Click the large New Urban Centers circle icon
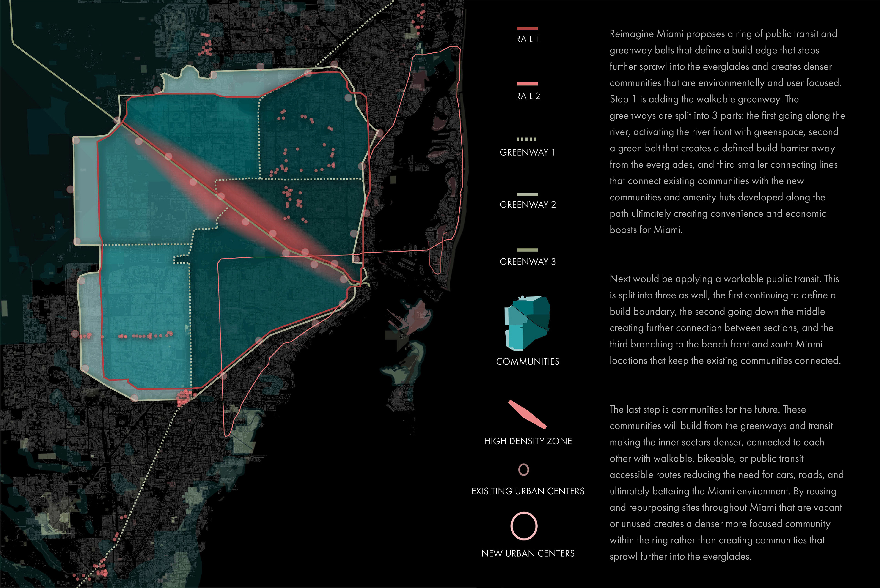This screenshot has height=588, width=880. point(524,526)
